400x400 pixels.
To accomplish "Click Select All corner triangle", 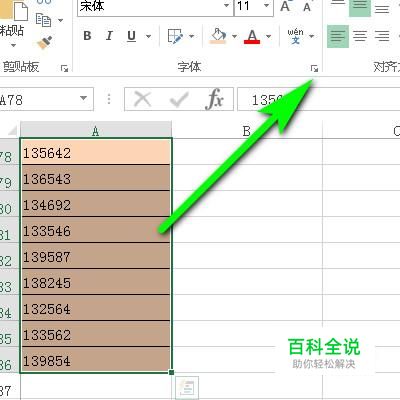I will tap(11, 129).
